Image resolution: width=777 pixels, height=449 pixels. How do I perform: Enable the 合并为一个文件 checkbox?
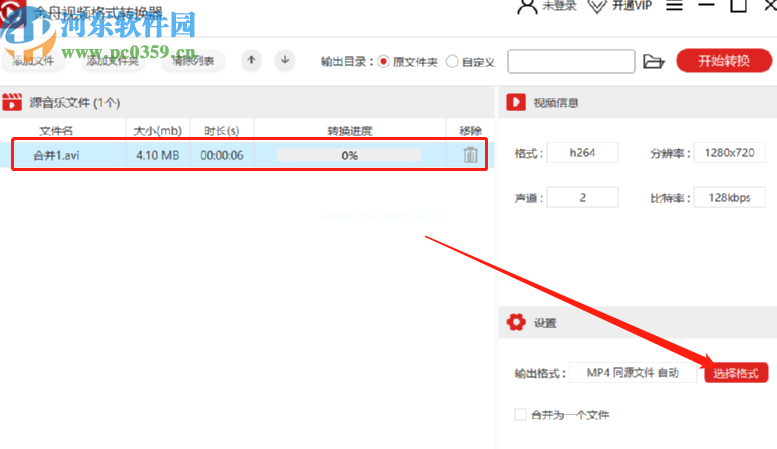pyautogui.click(x=520, y=414)
